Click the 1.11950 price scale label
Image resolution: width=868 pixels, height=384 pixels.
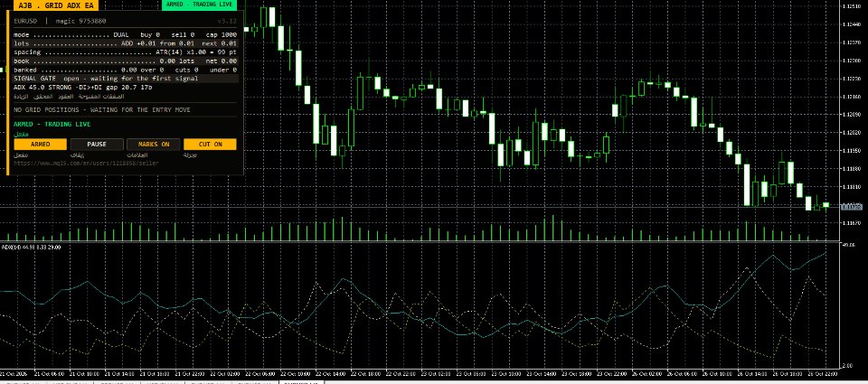click(x=850, y=151)
